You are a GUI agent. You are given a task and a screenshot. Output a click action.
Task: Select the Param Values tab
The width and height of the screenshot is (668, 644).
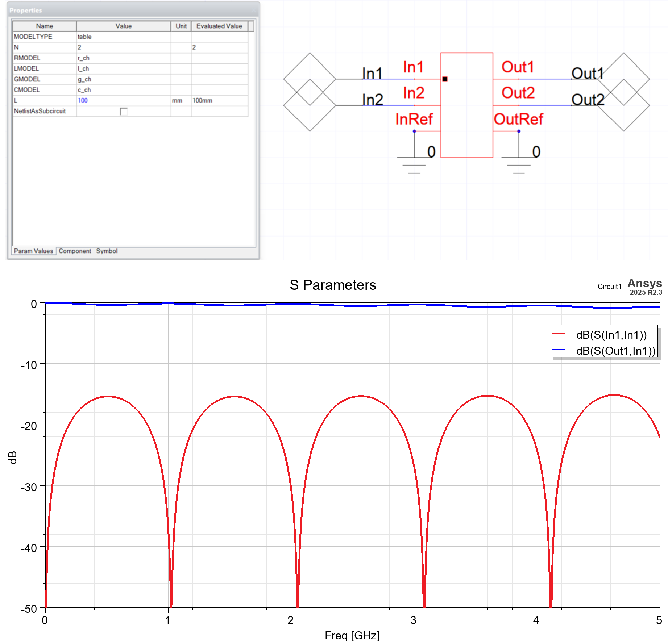[x=33, y=251]
